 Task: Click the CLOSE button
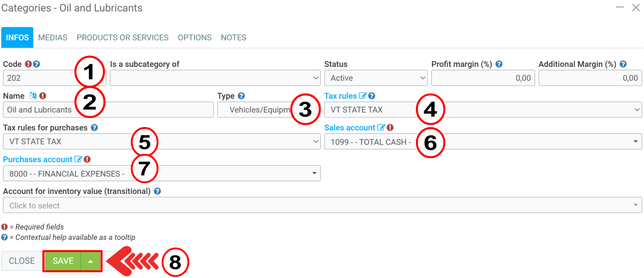click(22, 261)
